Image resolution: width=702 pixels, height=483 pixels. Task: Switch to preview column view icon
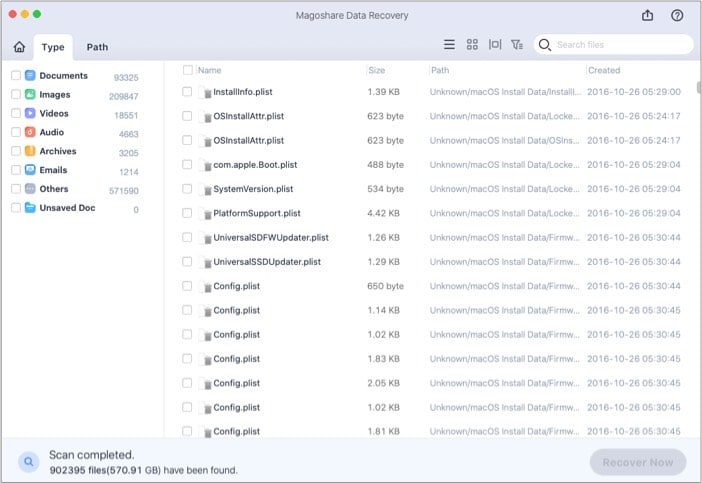[x=495, y=44]
